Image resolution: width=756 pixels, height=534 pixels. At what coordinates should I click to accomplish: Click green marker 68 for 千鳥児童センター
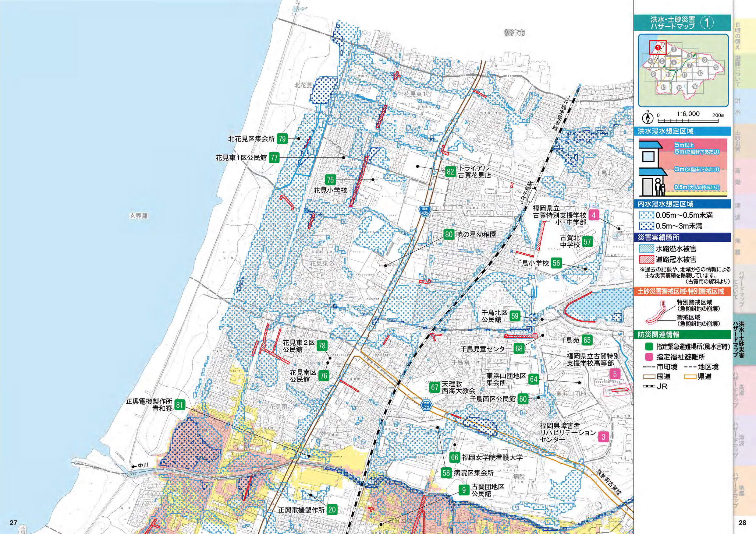(519, 348)
